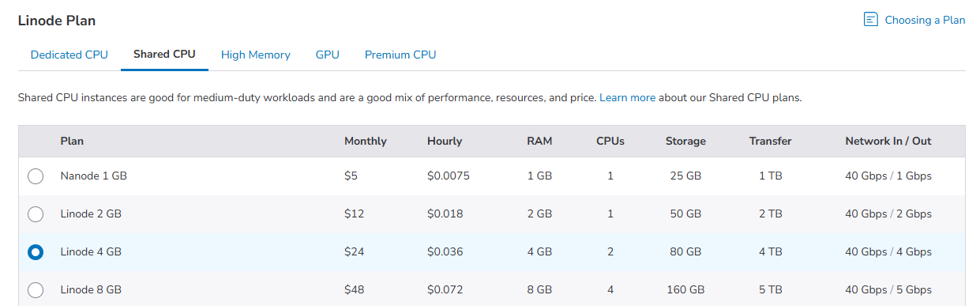Screen dimensions: 980x306
Task: Click the $48 monthly price
Action: (x=354, y=289)
